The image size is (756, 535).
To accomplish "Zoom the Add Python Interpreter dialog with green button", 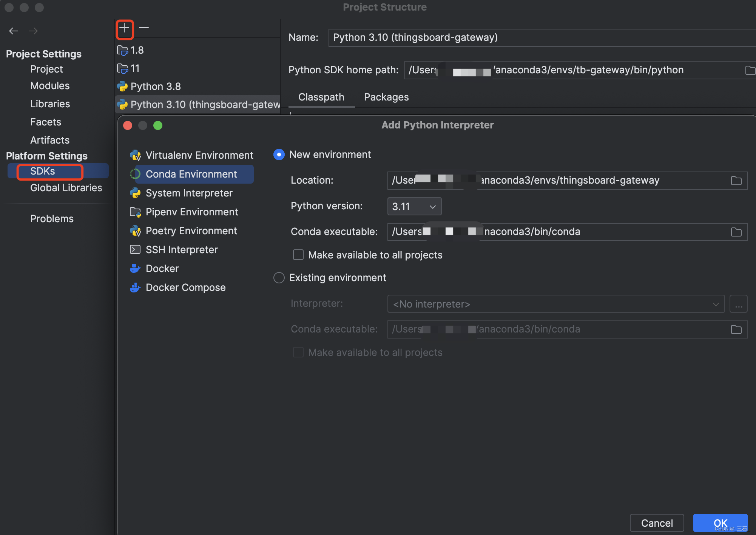I will click(158, 125).
